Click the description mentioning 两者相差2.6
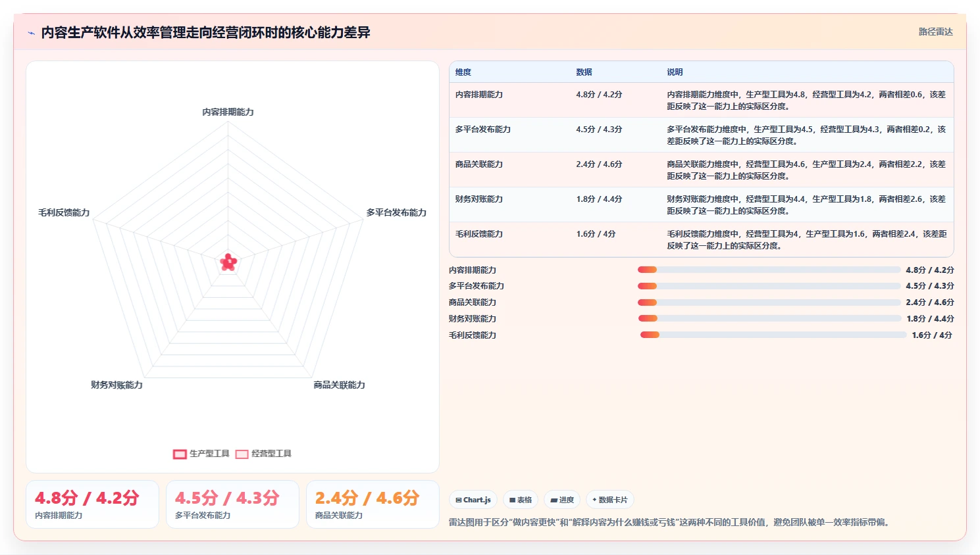Screen dimensions: 980x555 (806, 205)
